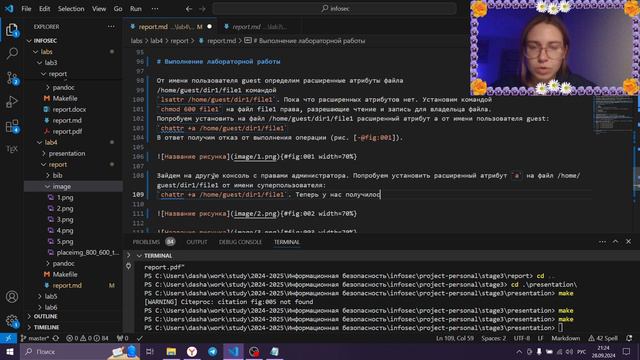
Task: Close the terminal panel
Action: pyautogui.click(x=629, y=242)
